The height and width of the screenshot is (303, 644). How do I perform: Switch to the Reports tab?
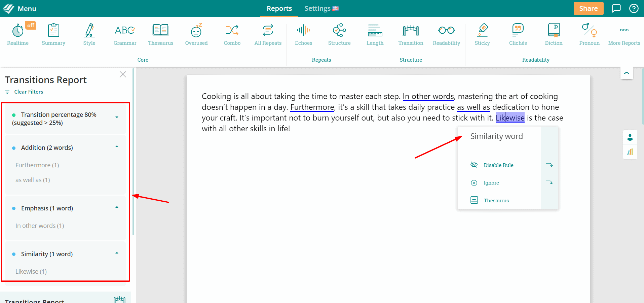pos(279,8)
